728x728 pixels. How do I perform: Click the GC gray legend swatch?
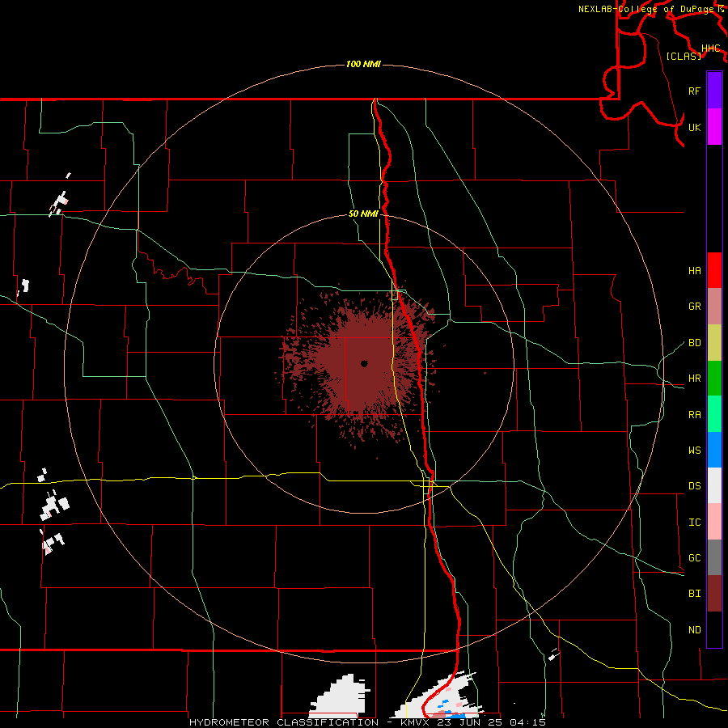click(714, 557)
